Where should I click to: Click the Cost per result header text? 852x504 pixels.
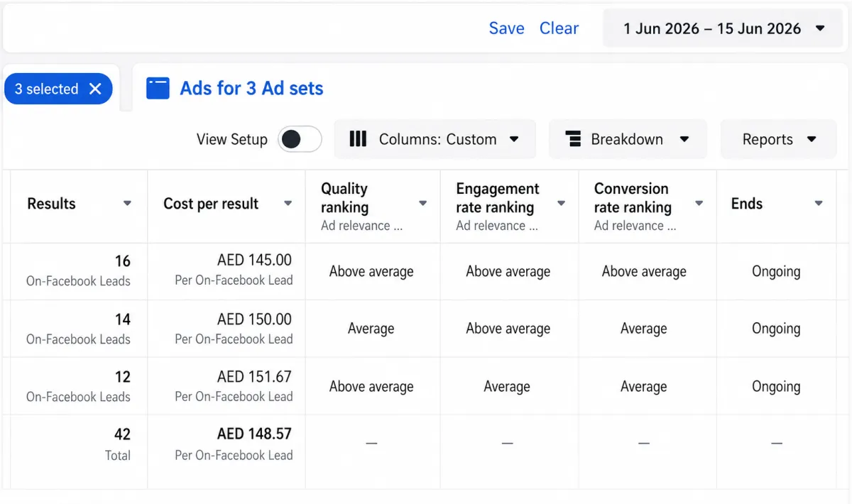point(211,204)
